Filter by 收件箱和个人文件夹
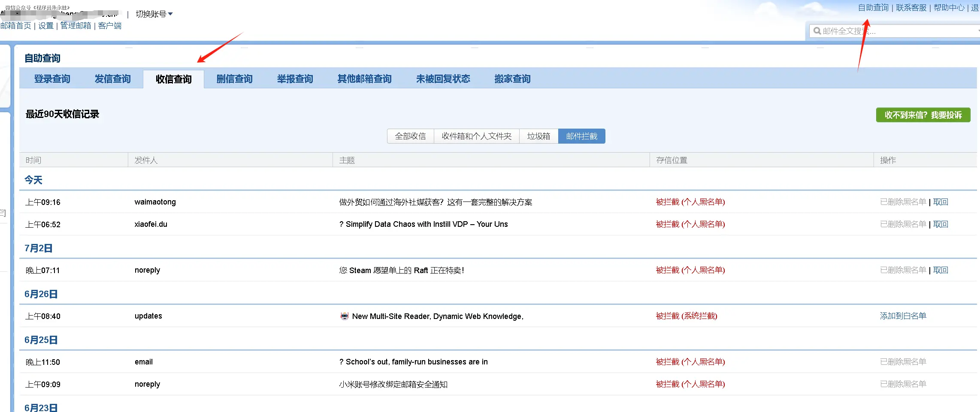 476,136
